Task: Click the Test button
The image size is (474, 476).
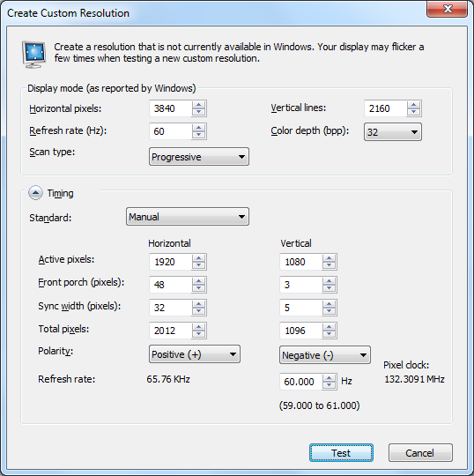Action: (x=341, y=453)
